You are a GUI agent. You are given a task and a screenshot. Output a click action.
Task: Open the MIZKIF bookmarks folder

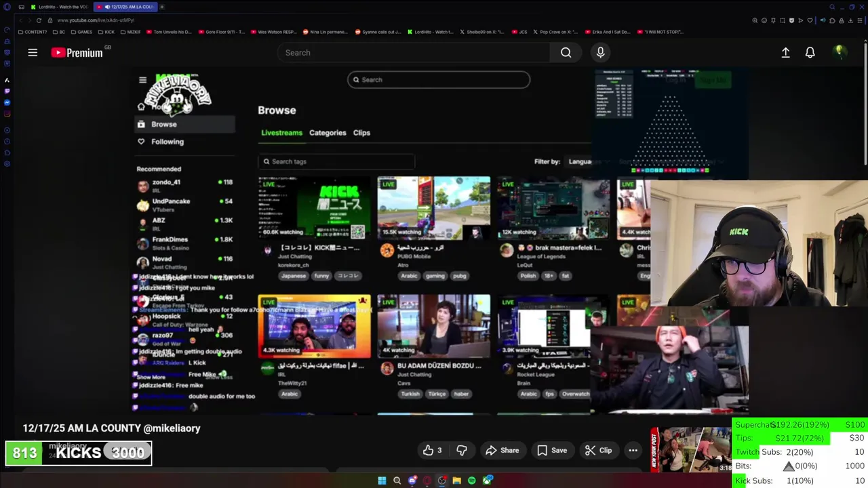131,32
